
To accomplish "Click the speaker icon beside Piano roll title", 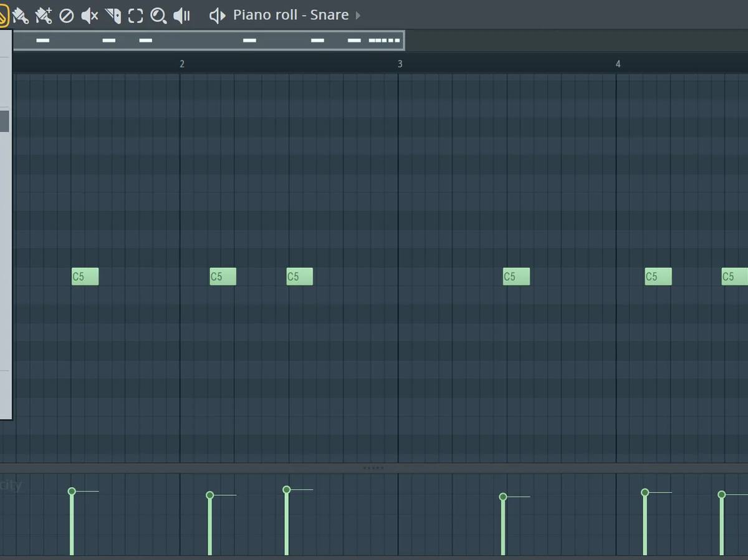I will [x=217, y=16].
